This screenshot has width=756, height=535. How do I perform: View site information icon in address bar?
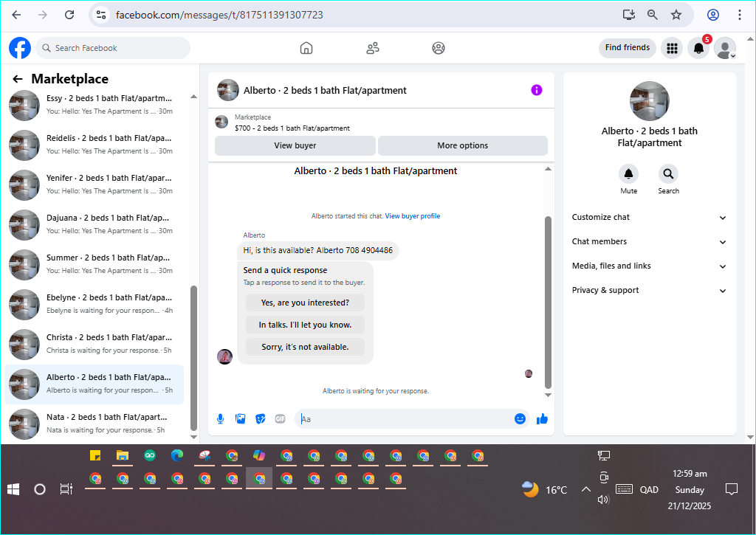tap(101, 15)
